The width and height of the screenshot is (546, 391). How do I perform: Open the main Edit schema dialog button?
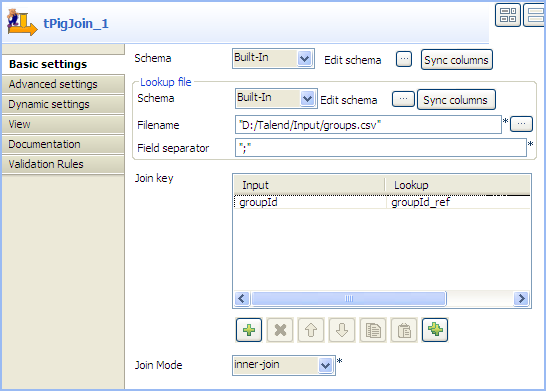click(x=404, y=59)
